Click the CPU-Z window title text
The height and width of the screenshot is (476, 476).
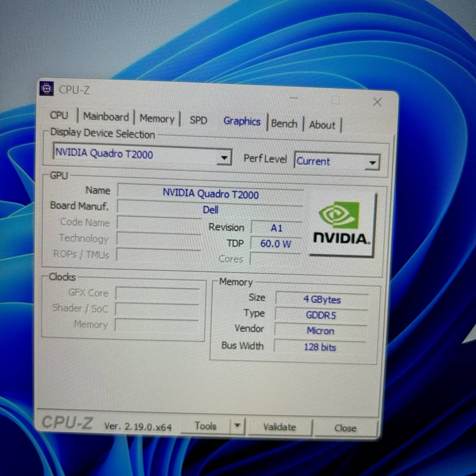74,90
